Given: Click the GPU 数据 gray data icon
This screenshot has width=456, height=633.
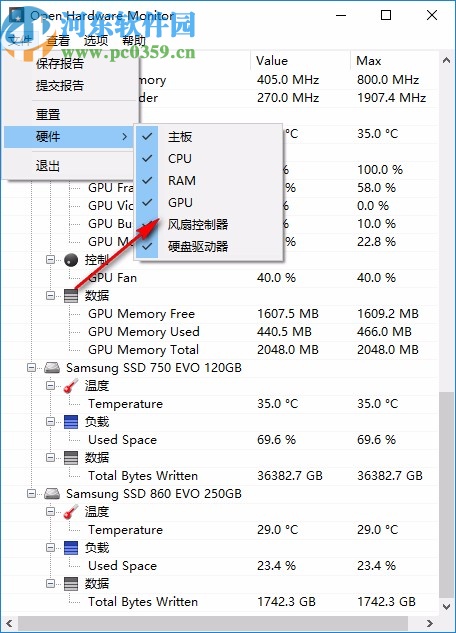Looking at the screenshot, I should tap(71, 296).
